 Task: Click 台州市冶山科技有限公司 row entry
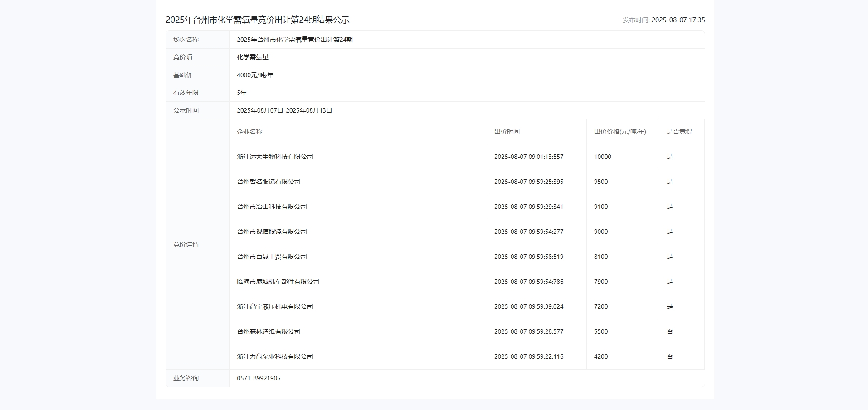coord(271,207)
